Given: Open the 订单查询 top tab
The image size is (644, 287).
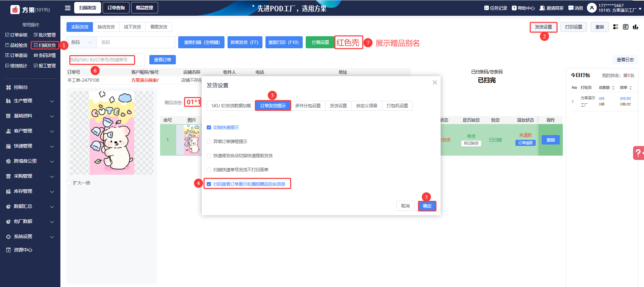Looking at the screenshot, I should point(116,8).
